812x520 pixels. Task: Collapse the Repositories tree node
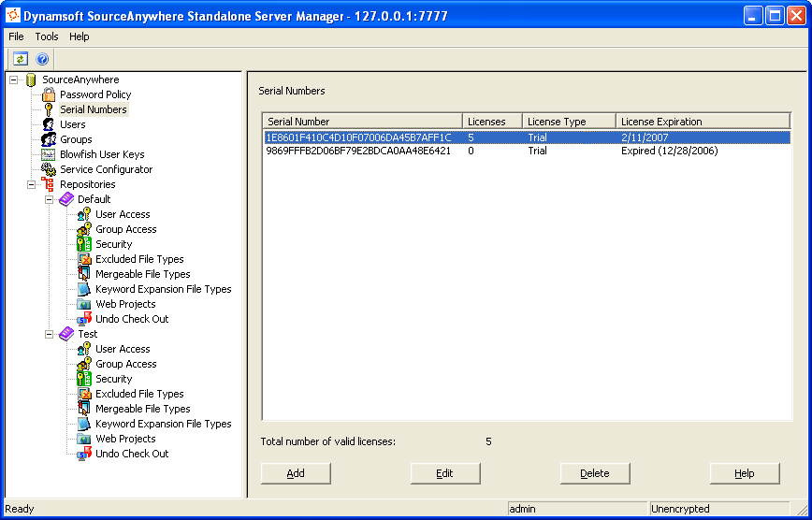click(32, 184)
